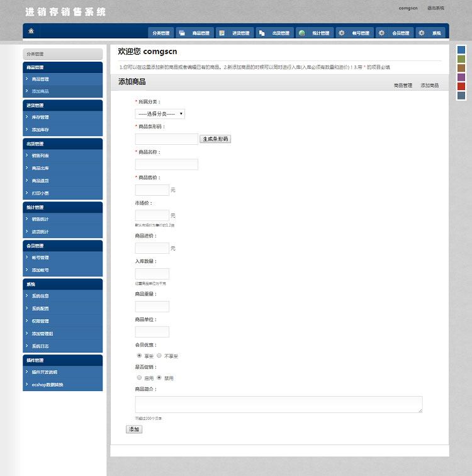
Task: Click the 进货管理 calendar icon in navbar
Action: pyautogui.click(x=222, y=33)
